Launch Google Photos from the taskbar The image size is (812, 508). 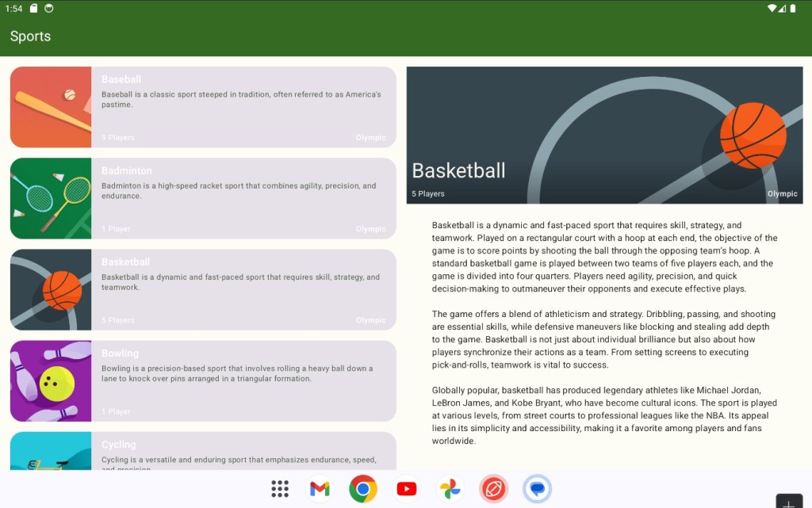click(x=450, y=489)
